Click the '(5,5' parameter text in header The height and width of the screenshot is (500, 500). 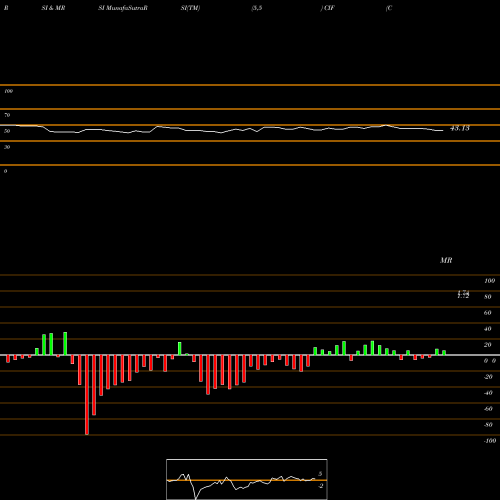tap(257, 8)
